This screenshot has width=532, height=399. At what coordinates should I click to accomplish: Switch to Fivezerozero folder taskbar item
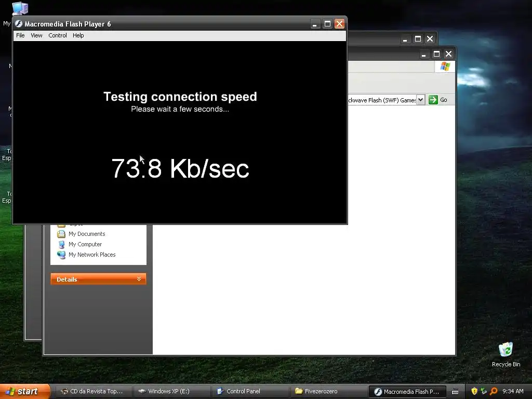click(328, 392)
